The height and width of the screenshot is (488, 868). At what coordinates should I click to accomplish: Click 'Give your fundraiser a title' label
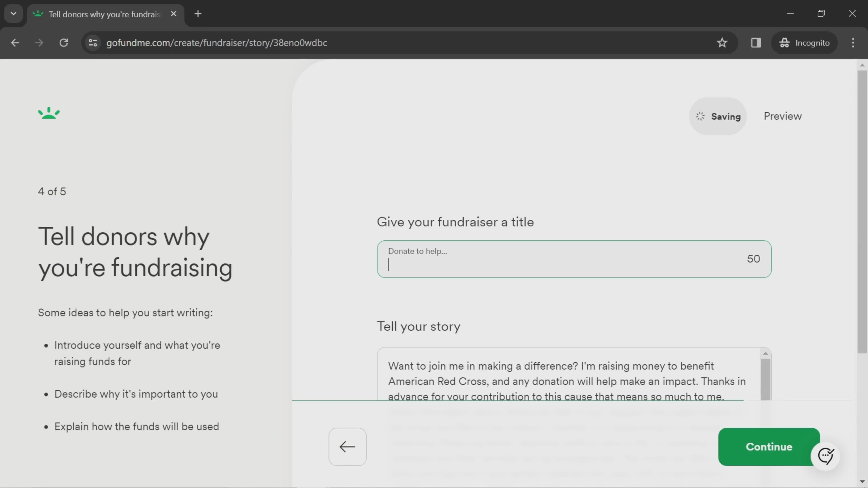455,222
